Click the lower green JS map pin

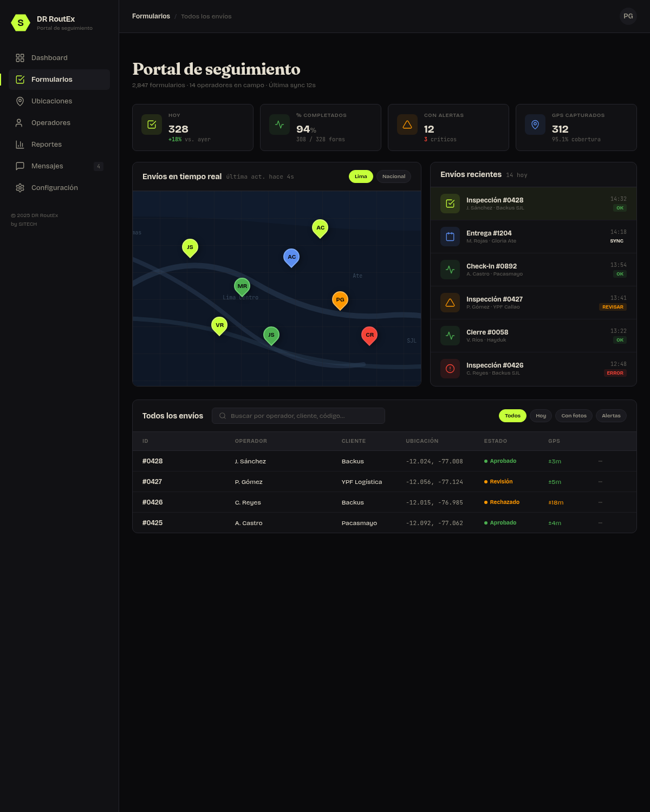271,336
